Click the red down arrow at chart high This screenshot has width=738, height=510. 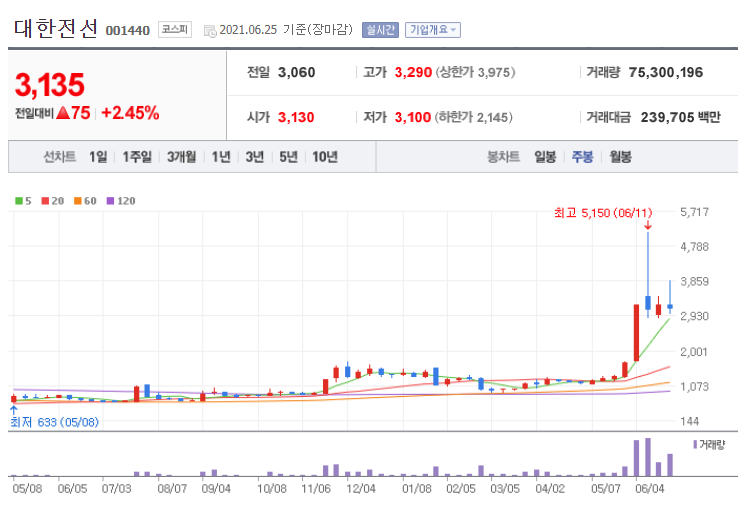[648, 225]
